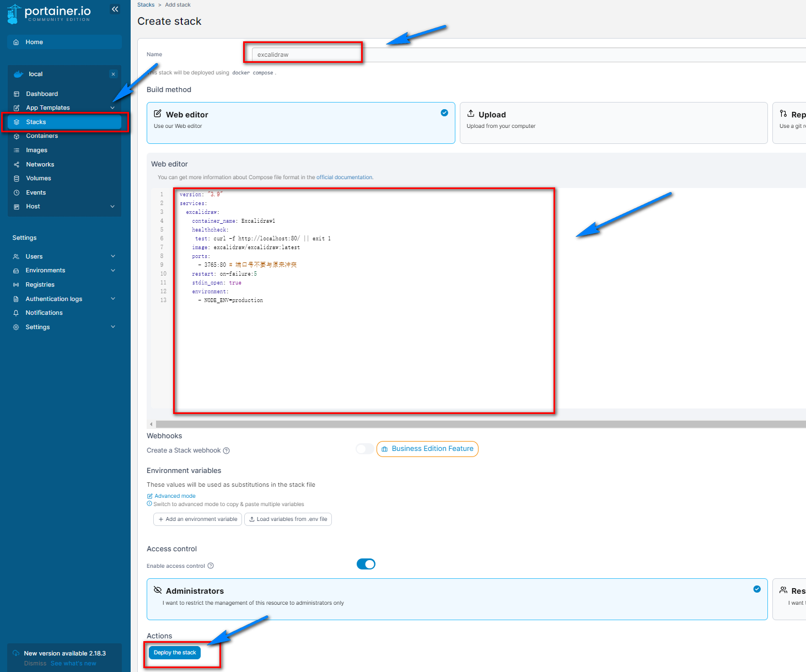This screenshot has height=672, width=806.
Task: Open the Images list icon
Action: pyautogui.click(x=17, y=150)
